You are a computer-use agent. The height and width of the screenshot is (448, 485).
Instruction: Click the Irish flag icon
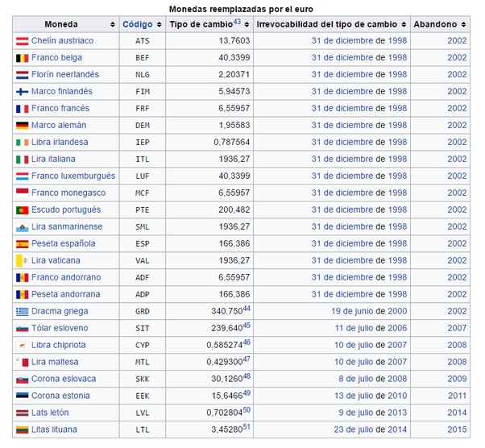[x=23, y=143]
